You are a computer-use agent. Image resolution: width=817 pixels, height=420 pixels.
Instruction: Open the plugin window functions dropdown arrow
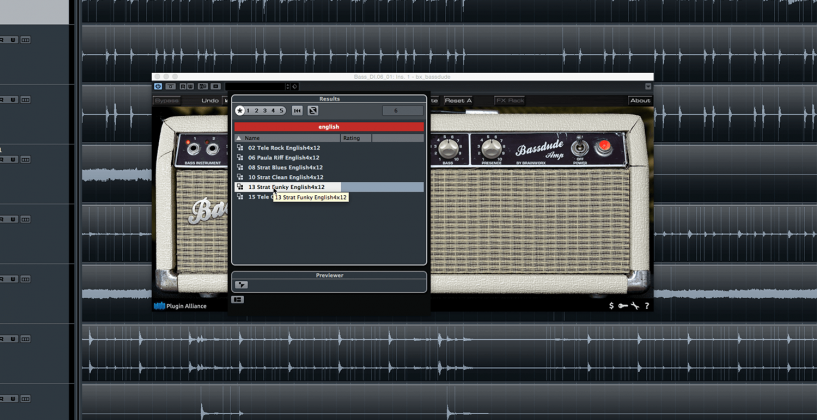(x=648, y=87)
